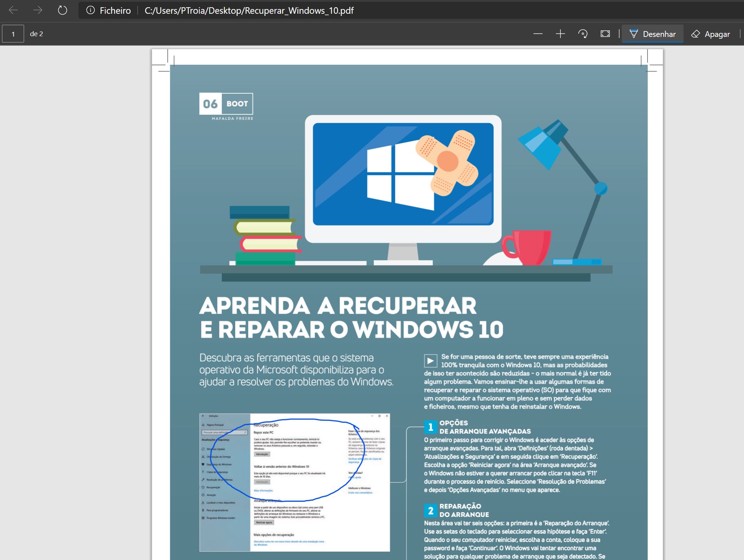The width and height of the screenshot is (744, 560).
Task: Reload the PDF with refresh icon
Action: (63, 10)
